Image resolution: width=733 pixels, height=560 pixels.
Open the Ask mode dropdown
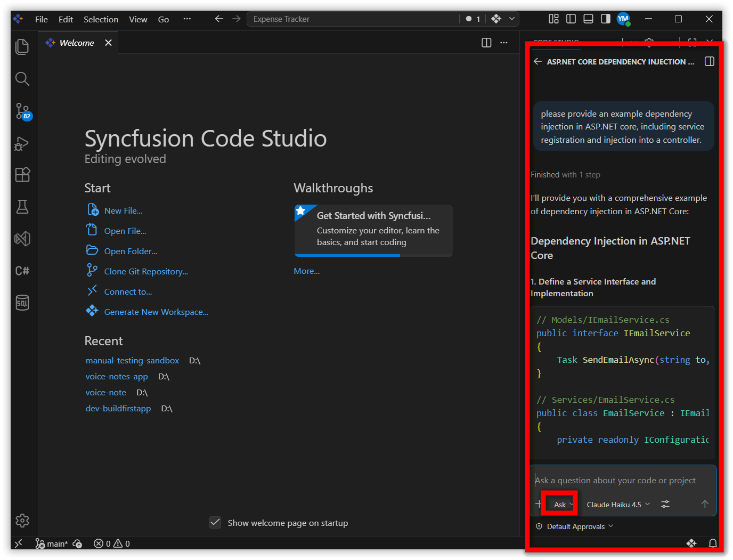(563, 505)
